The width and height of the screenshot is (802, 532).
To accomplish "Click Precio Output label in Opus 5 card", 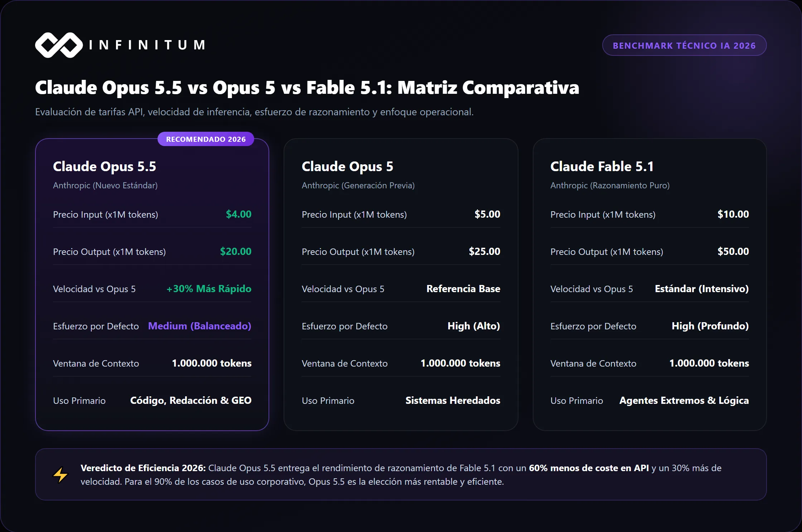I will point(358,252).
